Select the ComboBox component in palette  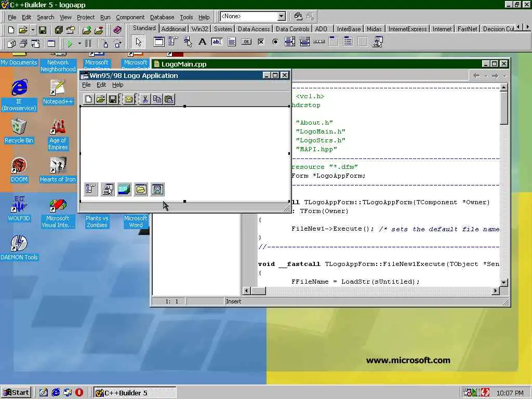[304, 42]
